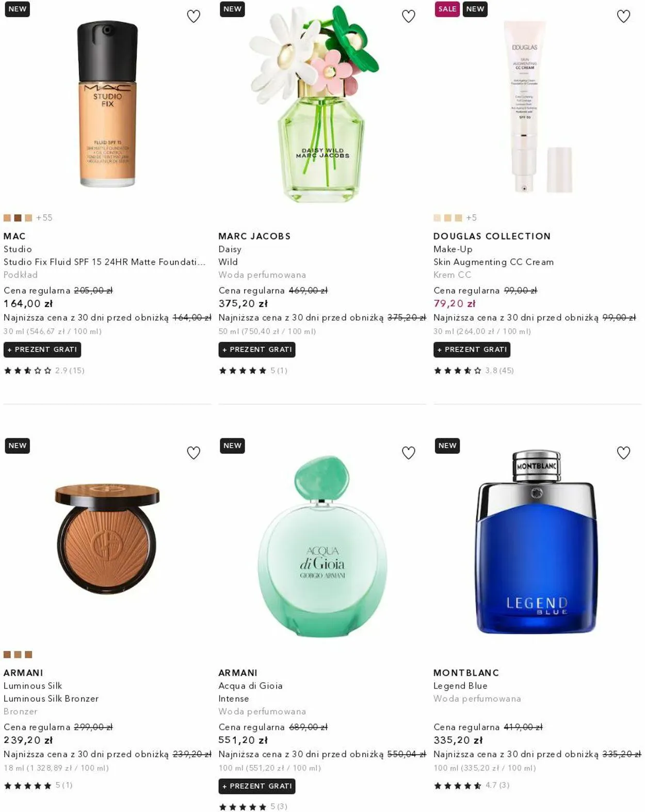Click Prezent Grati button under MAC foundation
Screen dimensions: 645x812
pyautogui.click(x=42, y=349)
